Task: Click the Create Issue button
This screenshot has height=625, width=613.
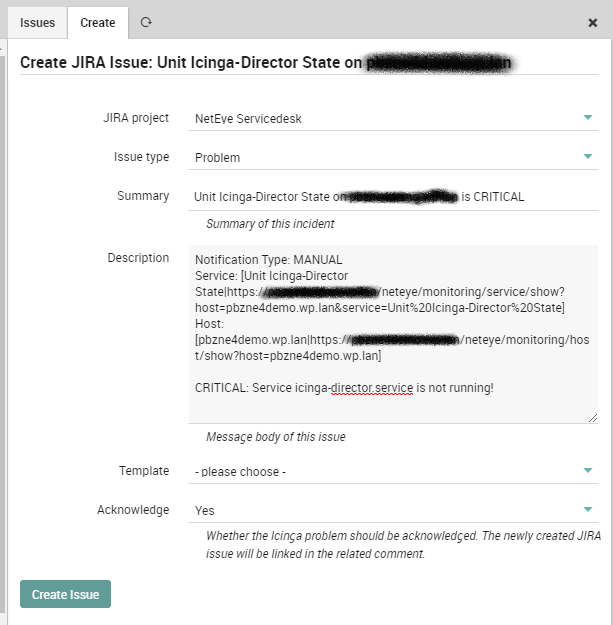Action: point(65,594)
